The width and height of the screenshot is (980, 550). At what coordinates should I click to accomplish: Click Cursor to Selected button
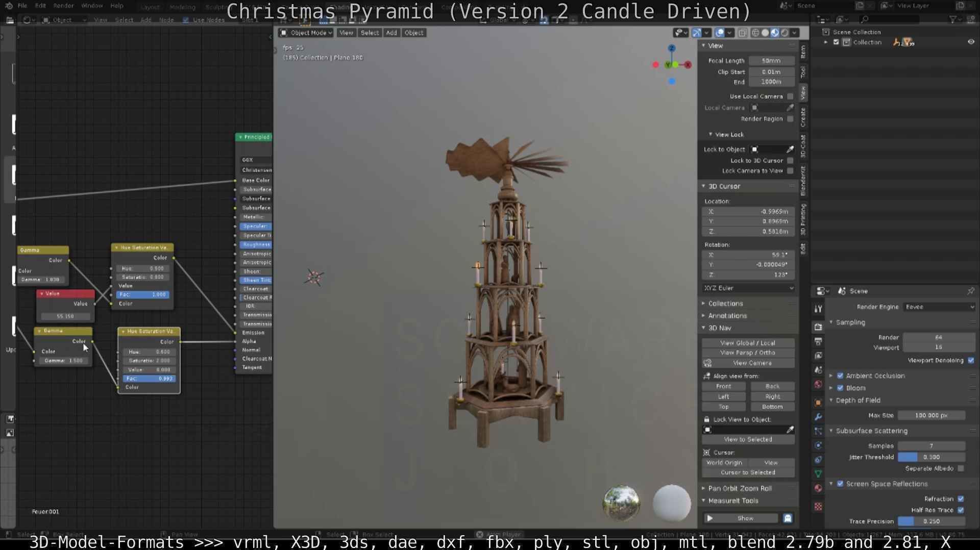748,473
